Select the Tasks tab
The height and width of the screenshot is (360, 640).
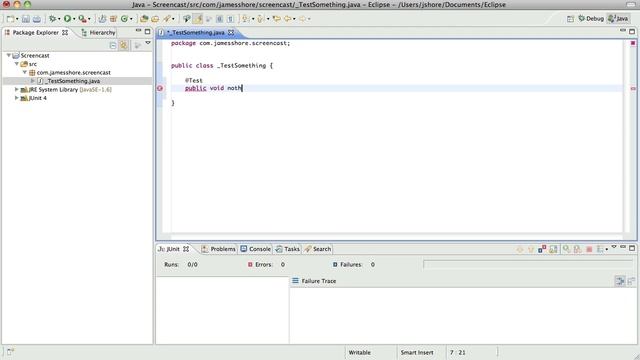[x=287, y=249]
